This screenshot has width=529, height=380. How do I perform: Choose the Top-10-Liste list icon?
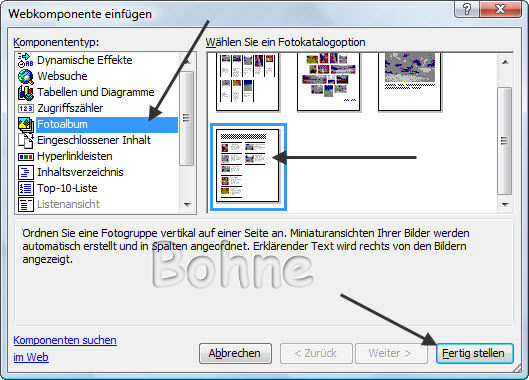[26, 188]
